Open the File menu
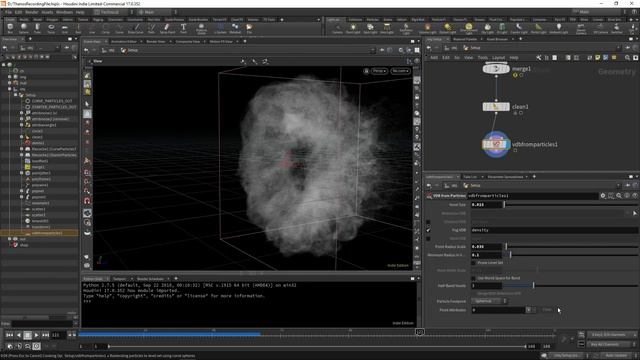Screen dimensions: 640x360 (8, 12)
